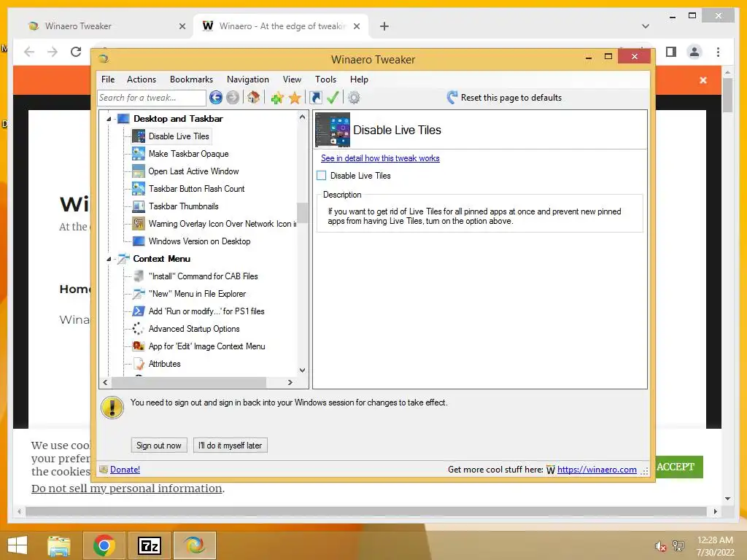The image size is (747, 560).
Task: Close the Winaero - At the edge tab
Action: coord(356,26)
